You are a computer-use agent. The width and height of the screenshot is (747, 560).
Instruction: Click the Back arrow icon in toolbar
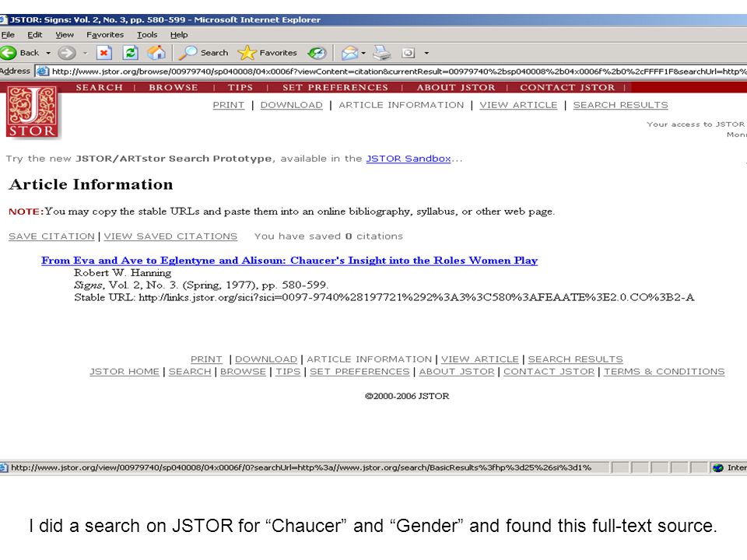(x=8, y=53)
